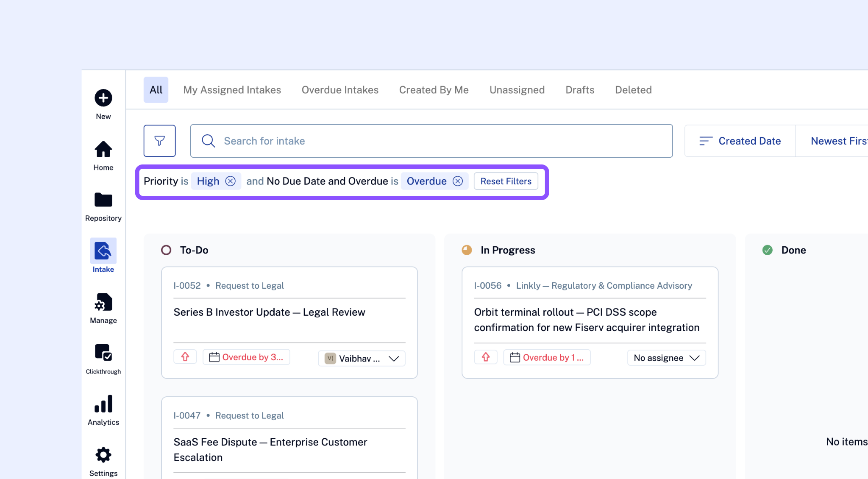Viewport: 868px width, 479px height.
Task: Expand the Vaibhav assignee dropdown
Action: (x=394, y=359)
